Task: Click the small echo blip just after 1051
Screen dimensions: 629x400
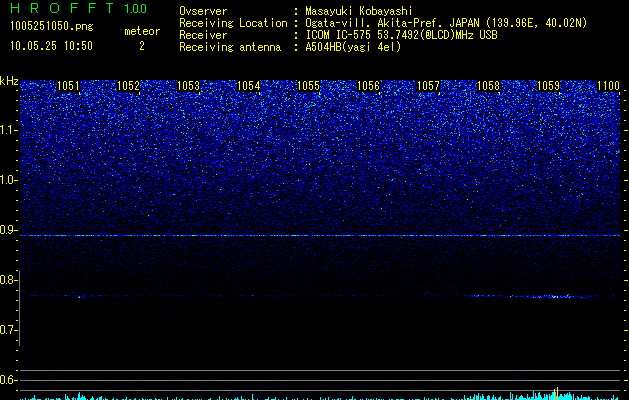Action: 81,297
